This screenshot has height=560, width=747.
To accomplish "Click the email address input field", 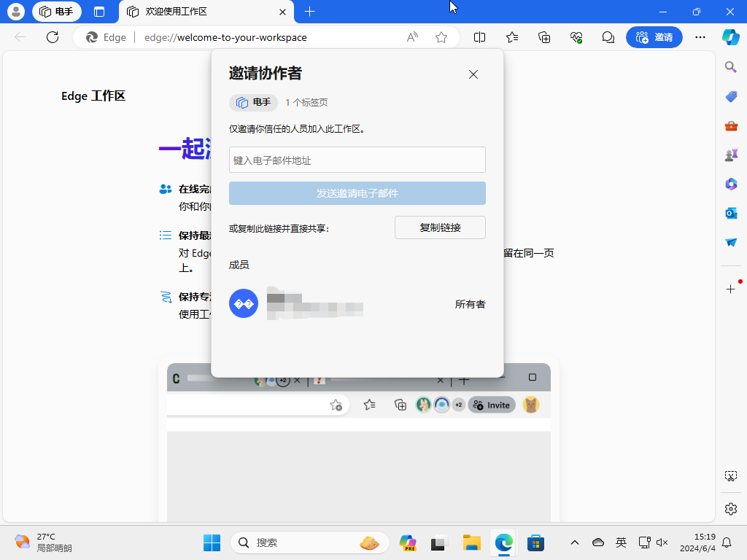I will (x=357, y=160).
